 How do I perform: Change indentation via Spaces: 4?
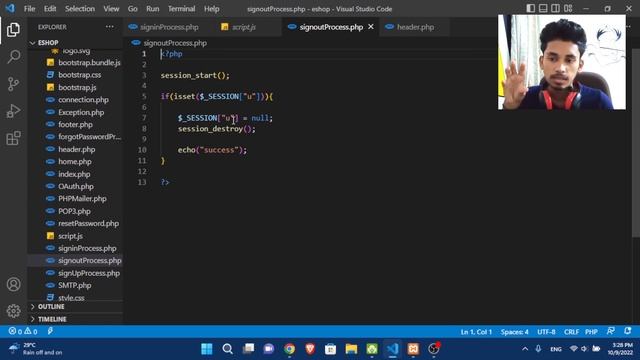pos(515,332)
